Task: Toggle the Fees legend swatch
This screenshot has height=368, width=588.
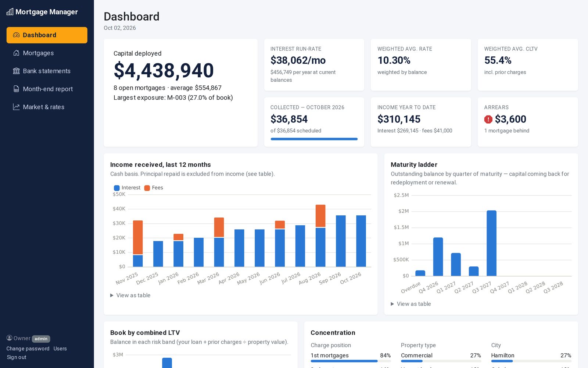Action: coord(147,188)
